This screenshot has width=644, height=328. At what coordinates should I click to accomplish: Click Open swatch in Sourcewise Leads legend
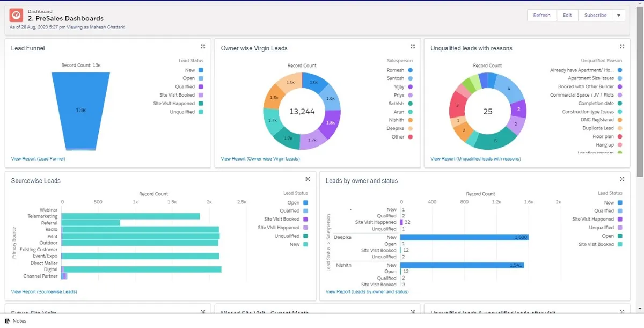pyautogui.click(x=305, y=202)
